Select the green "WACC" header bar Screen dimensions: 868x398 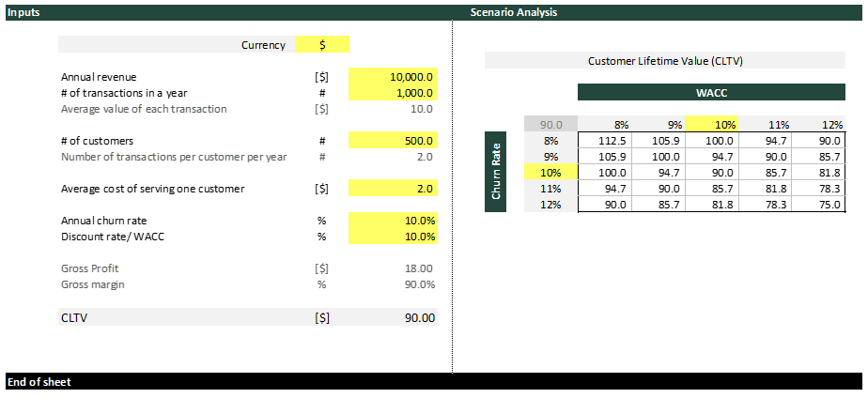point(711,92)
